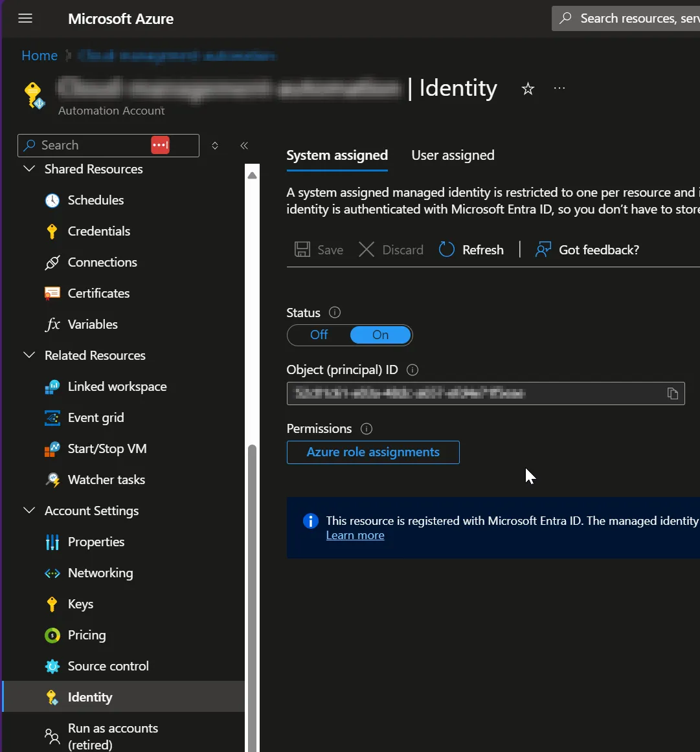
Task: Click the Save button
Action: coord(319,250)
